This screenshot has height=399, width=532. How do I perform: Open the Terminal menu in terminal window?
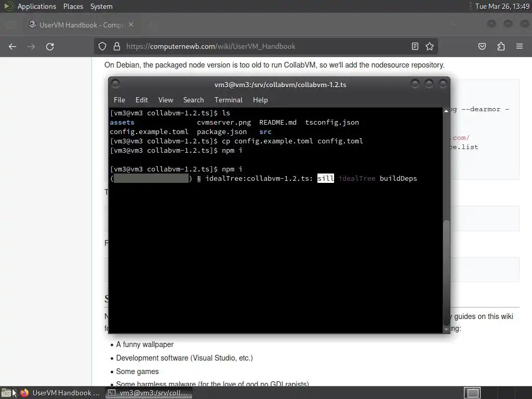coord(229,100)
